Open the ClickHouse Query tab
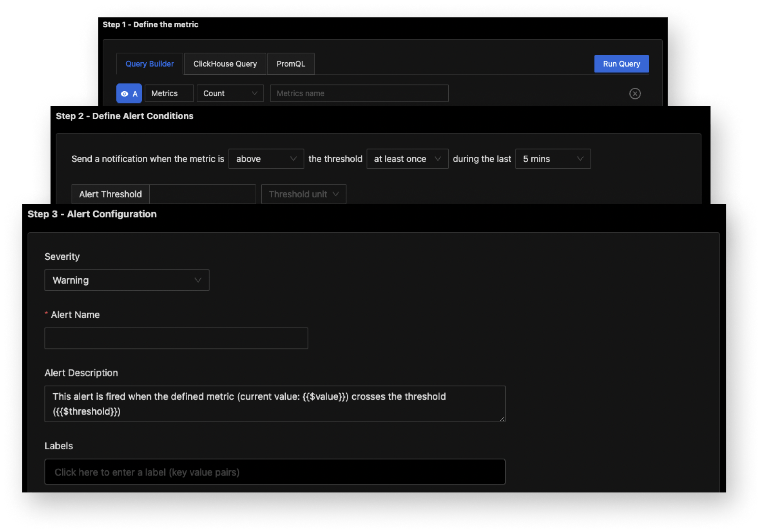Image resolution: width=761 pixels, height=532 pixels. pyautogui.click(x=225, y=64)
